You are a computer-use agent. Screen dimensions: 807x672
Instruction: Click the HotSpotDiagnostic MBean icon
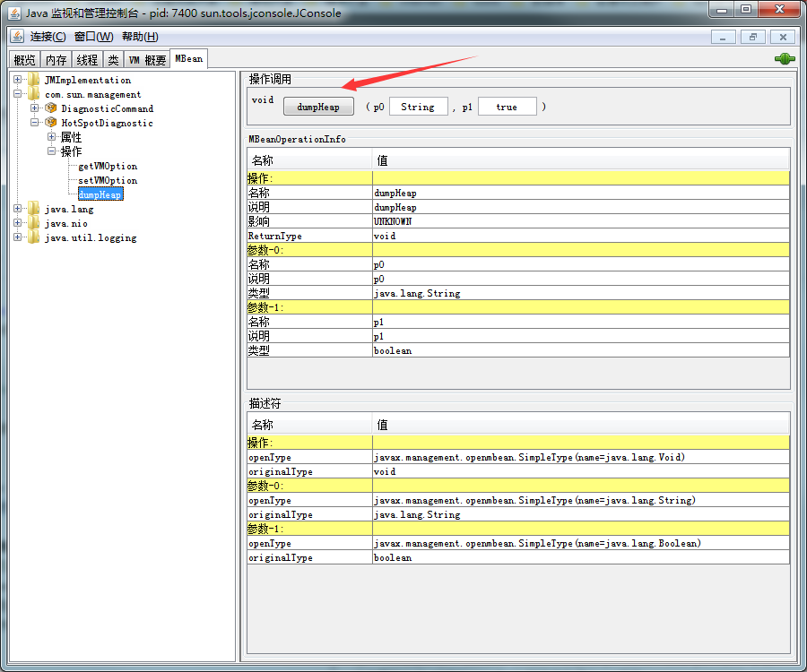point(50,123)
